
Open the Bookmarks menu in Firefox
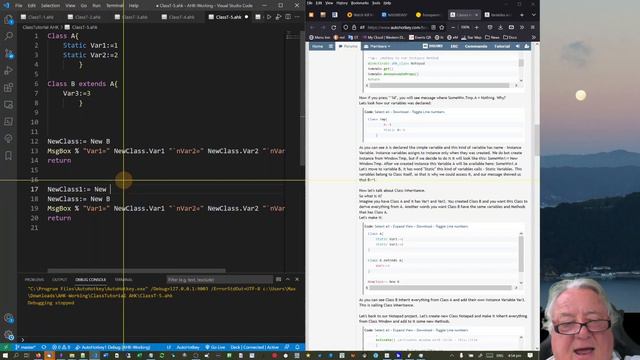coord(360,3)
